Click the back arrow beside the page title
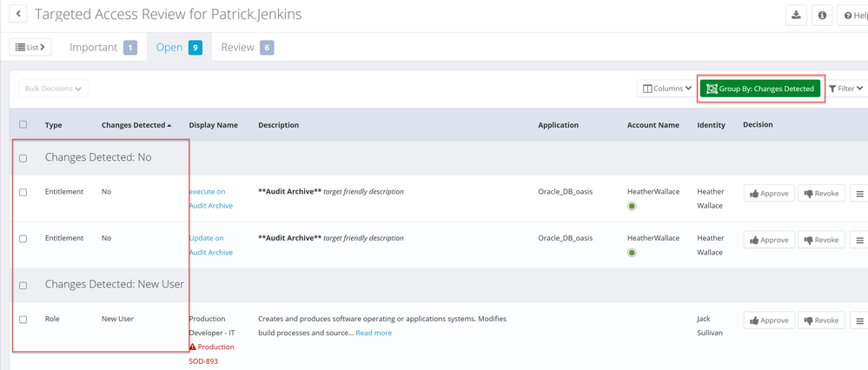This screenshot has width=868, height=370. point(18,15)
